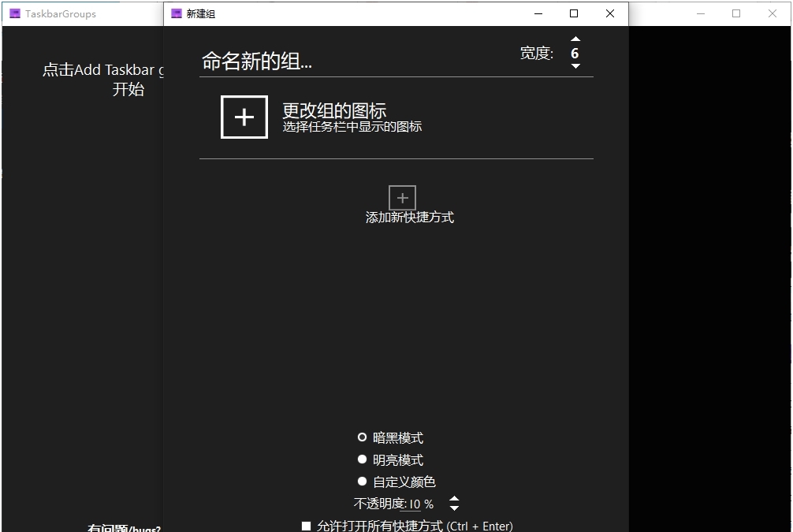Switch to 明亮模式

coord(362,459)
